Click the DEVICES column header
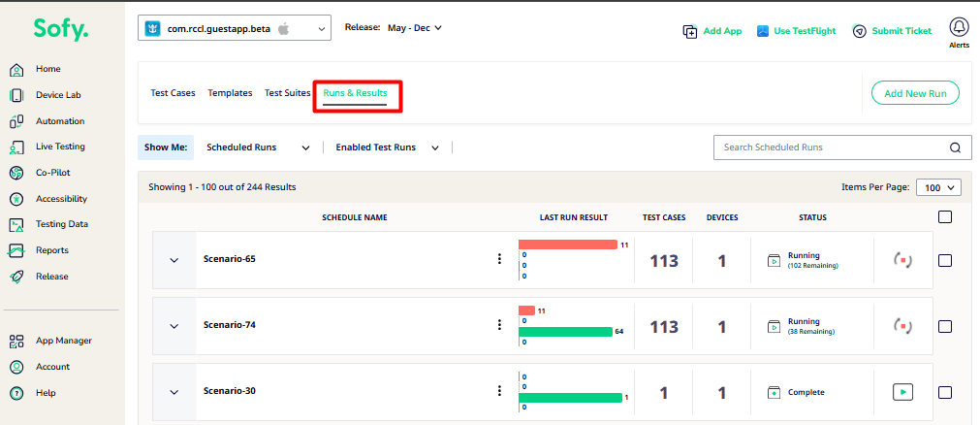Viewport: 980px width, 425px height. tap(722, 217)
